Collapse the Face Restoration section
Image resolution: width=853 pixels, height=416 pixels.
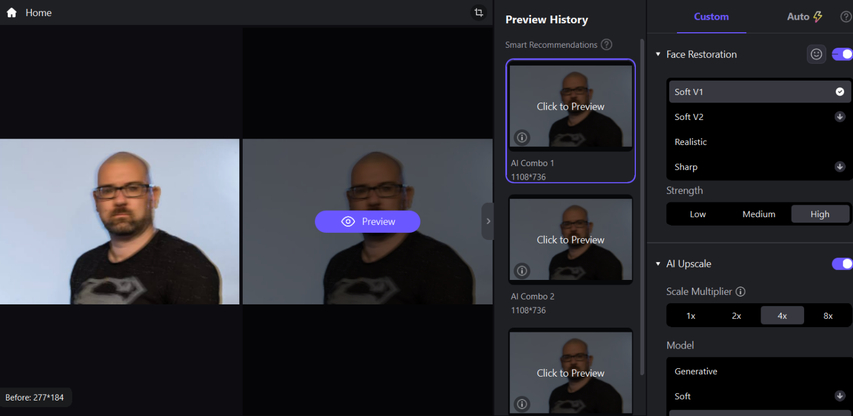658,54
